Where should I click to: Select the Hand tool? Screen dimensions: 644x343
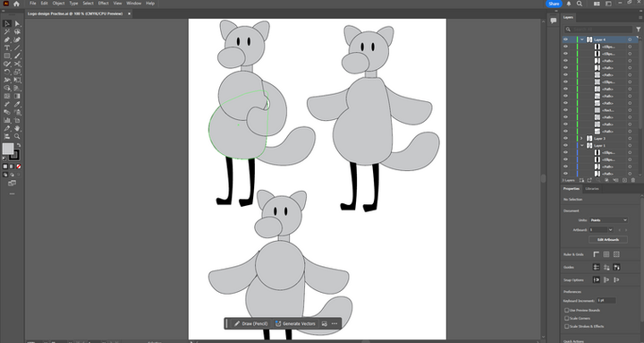[x=17, y=128]
